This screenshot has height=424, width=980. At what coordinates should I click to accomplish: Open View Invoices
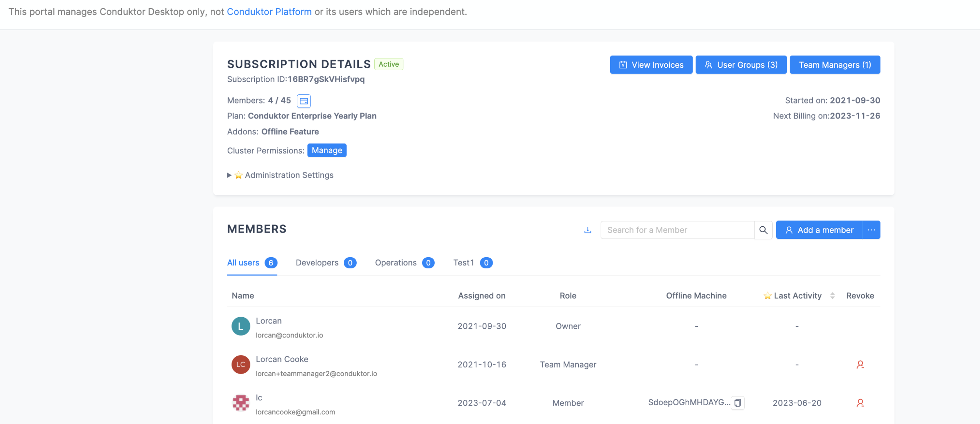pos(651,65)
